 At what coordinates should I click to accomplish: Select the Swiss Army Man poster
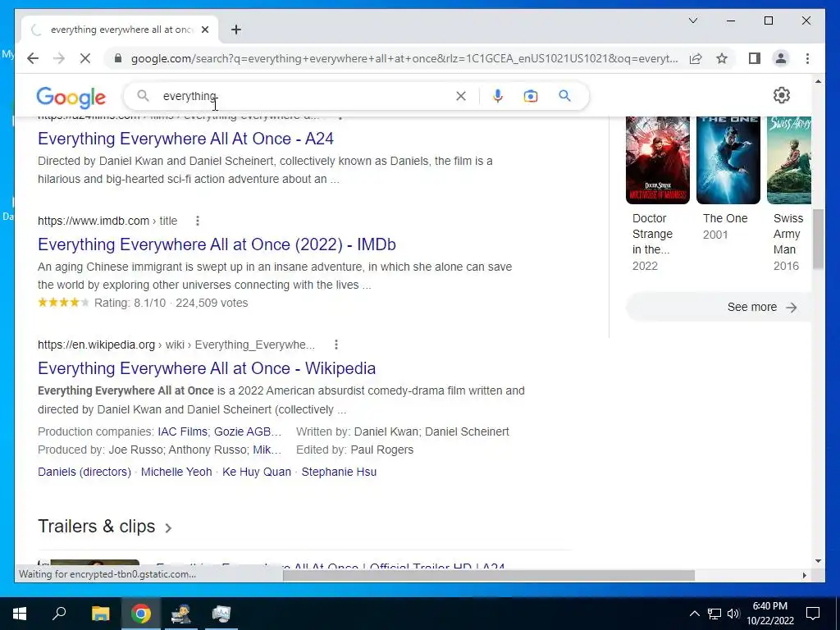pyautogui.click(x=788, y=160)
